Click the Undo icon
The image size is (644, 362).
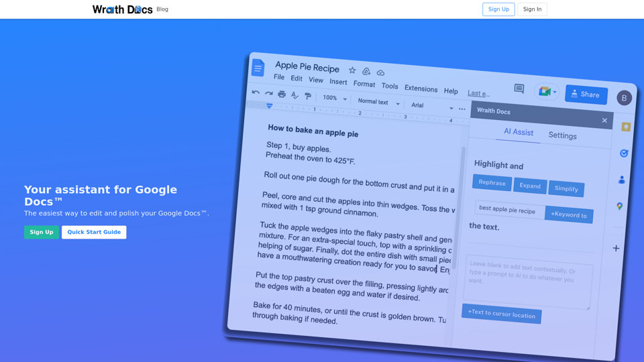point(256,92)
